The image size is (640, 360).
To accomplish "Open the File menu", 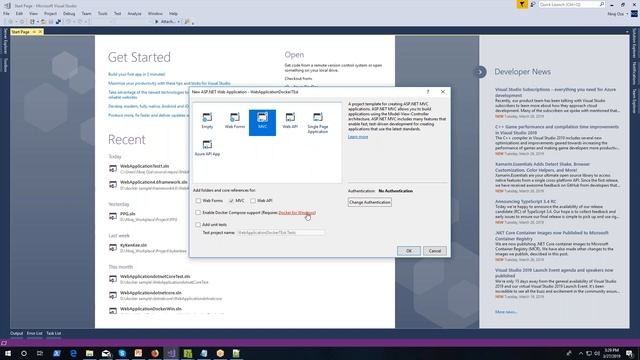I will (6, 13).
